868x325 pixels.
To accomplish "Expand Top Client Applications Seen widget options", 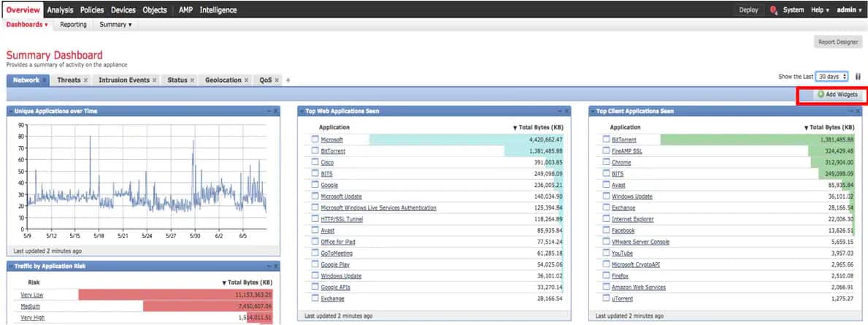I will point(593,111).
